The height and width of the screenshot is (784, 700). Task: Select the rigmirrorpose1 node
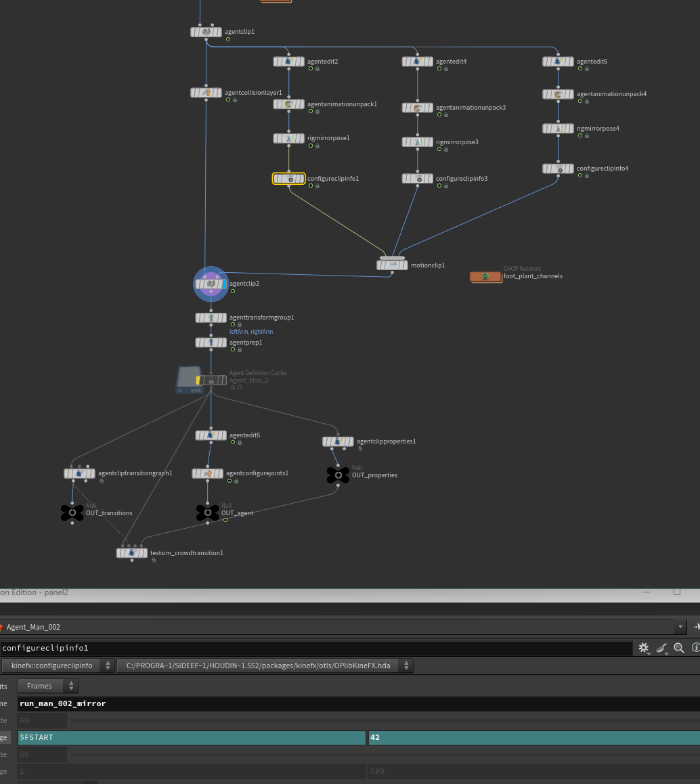click(x=288, y=138)
